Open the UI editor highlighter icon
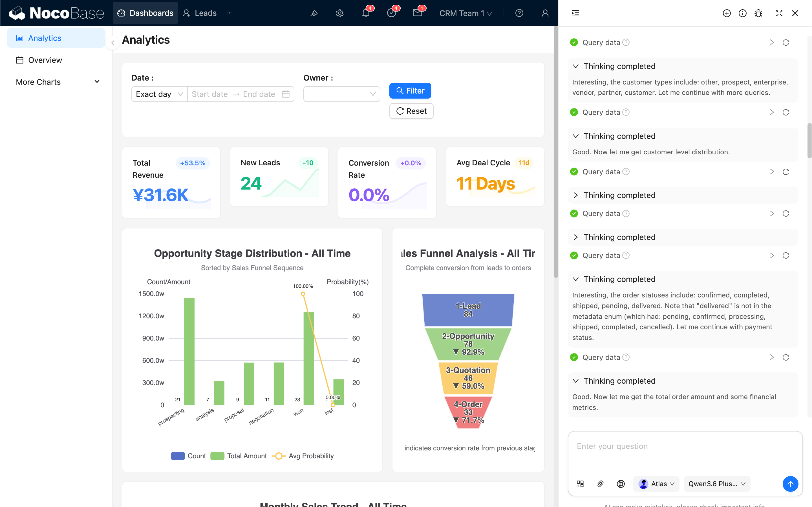The image size is (812, 507). click(314, 13)
